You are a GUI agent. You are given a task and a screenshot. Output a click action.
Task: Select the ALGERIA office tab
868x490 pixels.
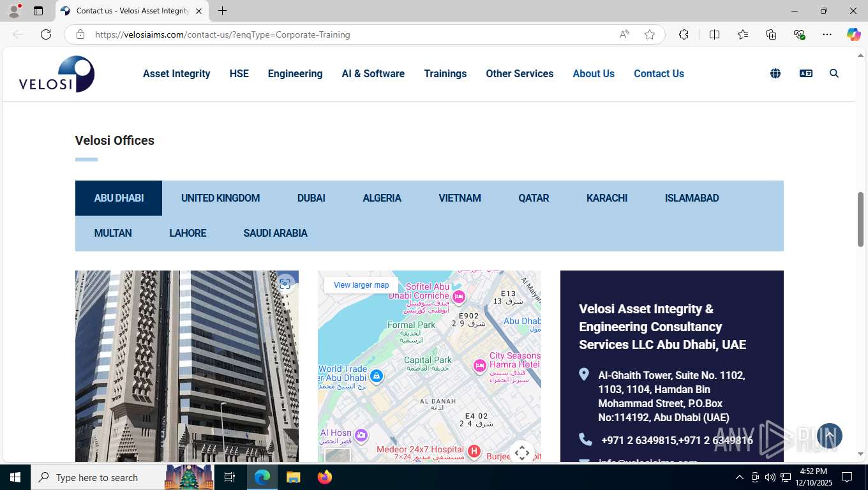coord(382,198)
